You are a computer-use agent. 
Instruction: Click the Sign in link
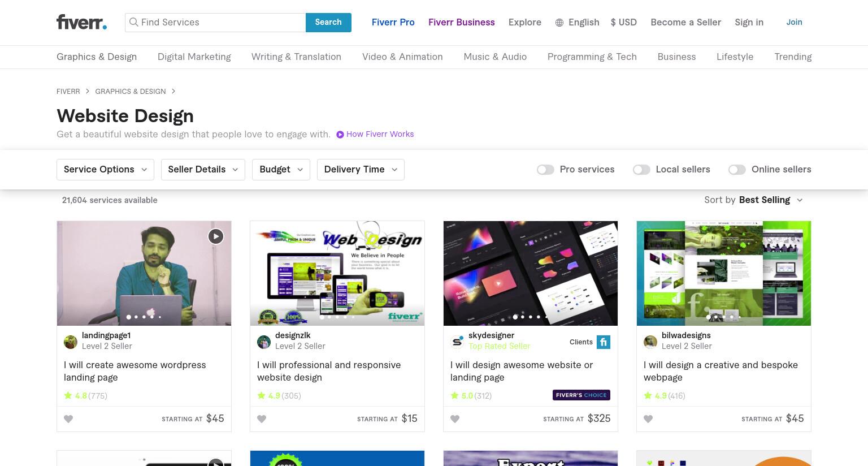pos(749,22)
